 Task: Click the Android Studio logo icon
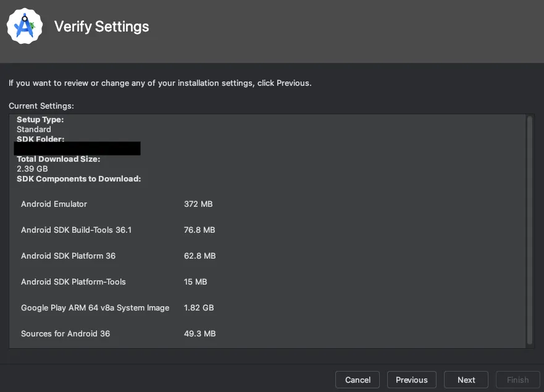[x=25, y=27]
